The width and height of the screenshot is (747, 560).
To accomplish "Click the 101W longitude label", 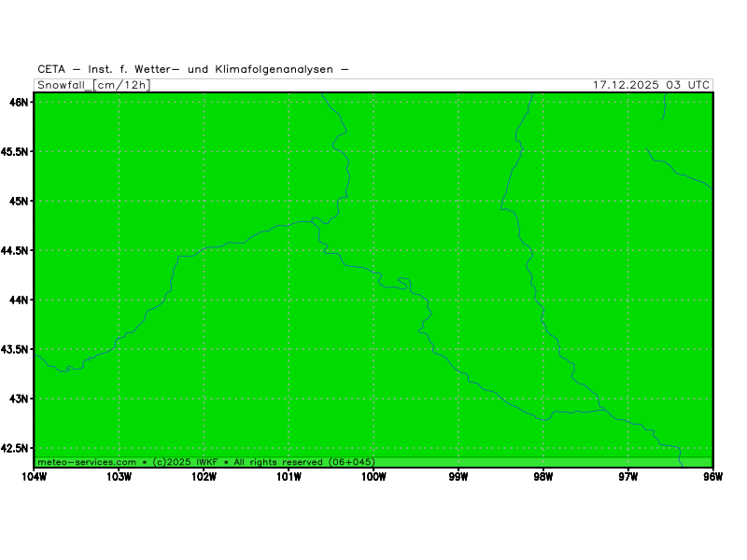I will coord(289,477).
